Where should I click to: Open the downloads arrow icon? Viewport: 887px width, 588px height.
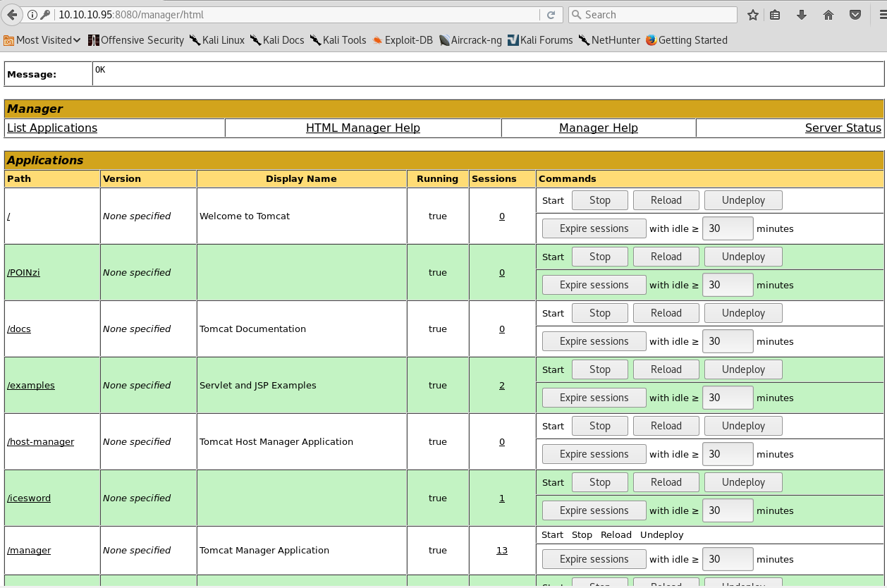coord(802,15)
